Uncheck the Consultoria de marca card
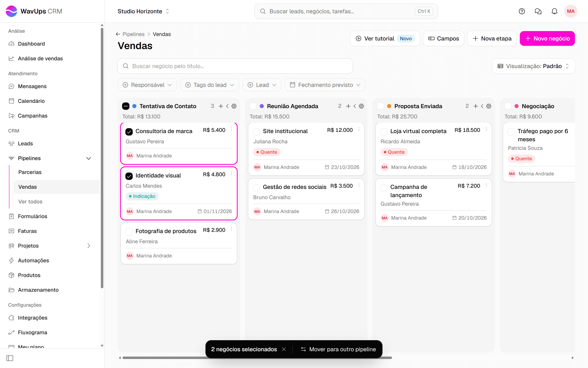This screenshot has width=588, height=368. click(x=129, y=132)
